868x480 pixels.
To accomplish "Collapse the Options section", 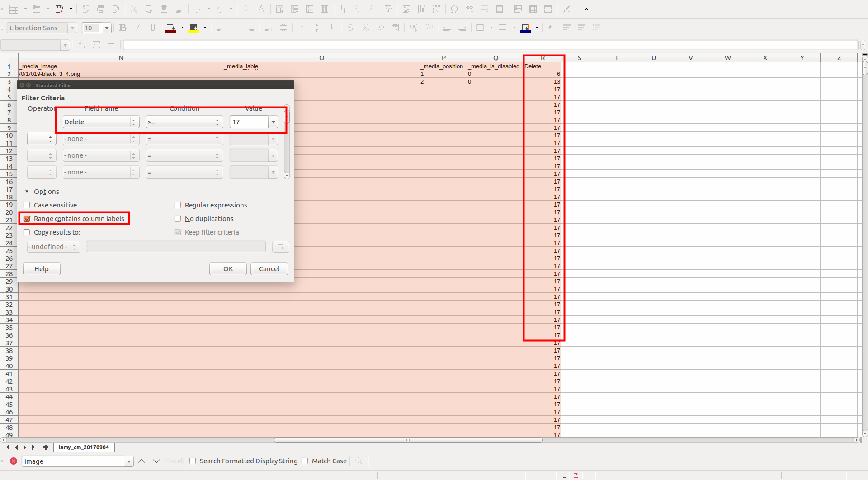I will (27, 192).
